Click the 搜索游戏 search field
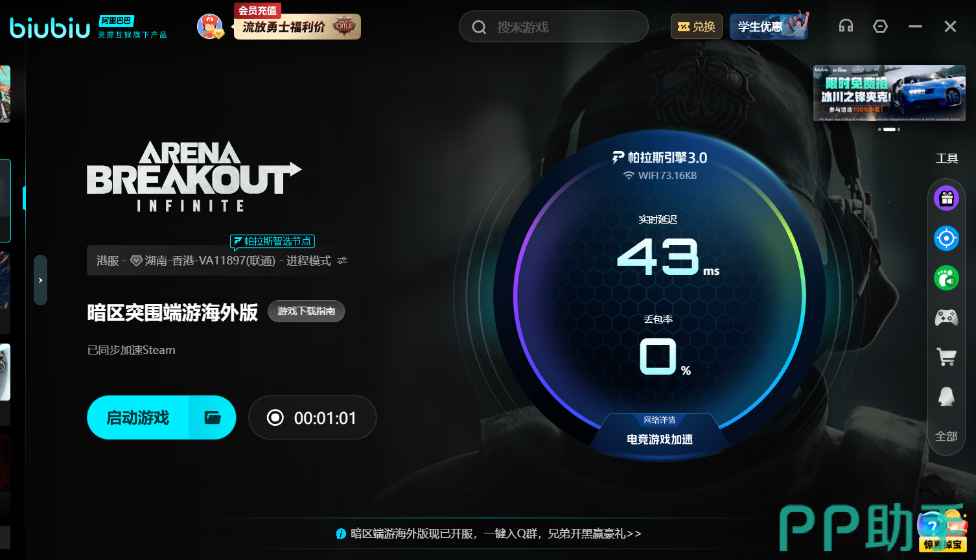 coord(553,27)
